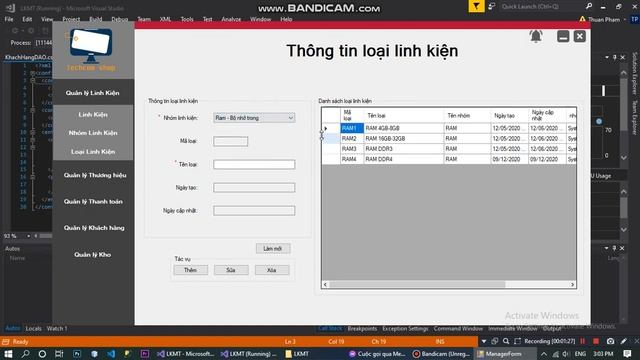Image resolution: width=640 pixels, height=360 pixels.
Task: Click the volume speaker tray icon
Action: pyautogui.click(x=565, y=353)
